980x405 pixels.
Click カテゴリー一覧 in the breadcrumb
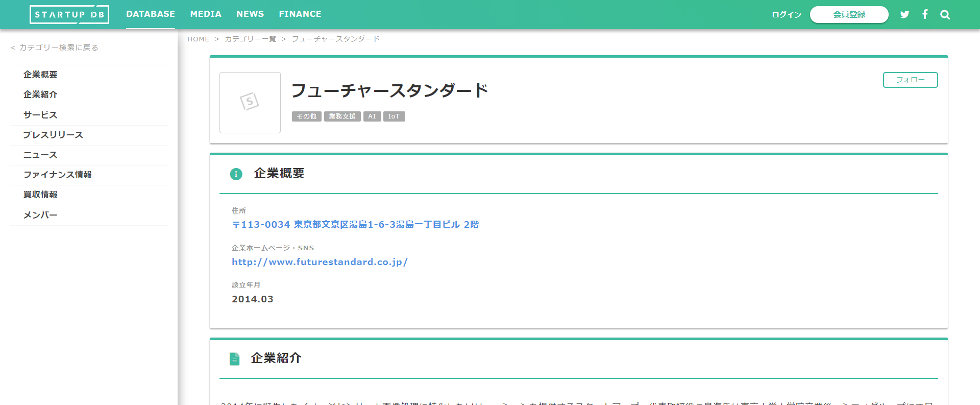(x=250, y=39)
